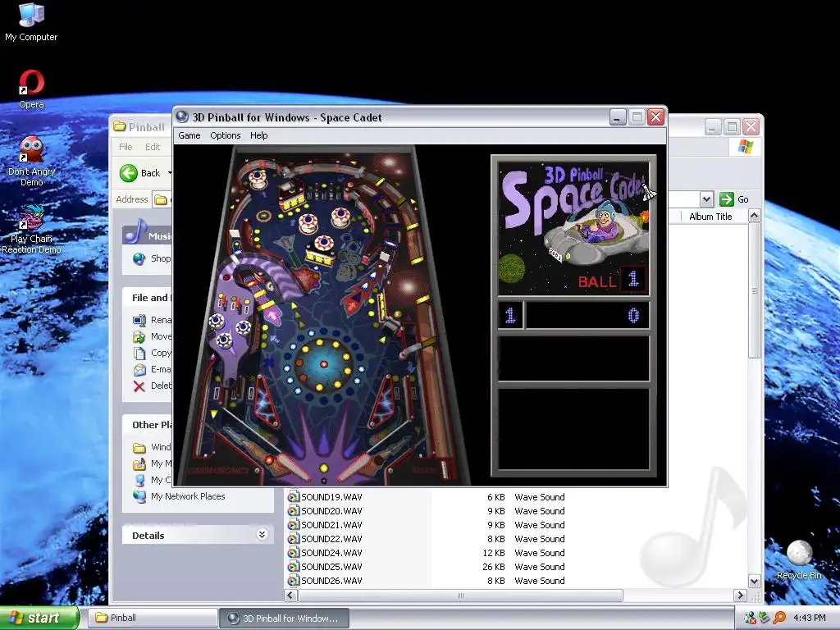Select the SOUND22.WAV file icon
This screenshot has width=840, height=630.
pos(293,539)
